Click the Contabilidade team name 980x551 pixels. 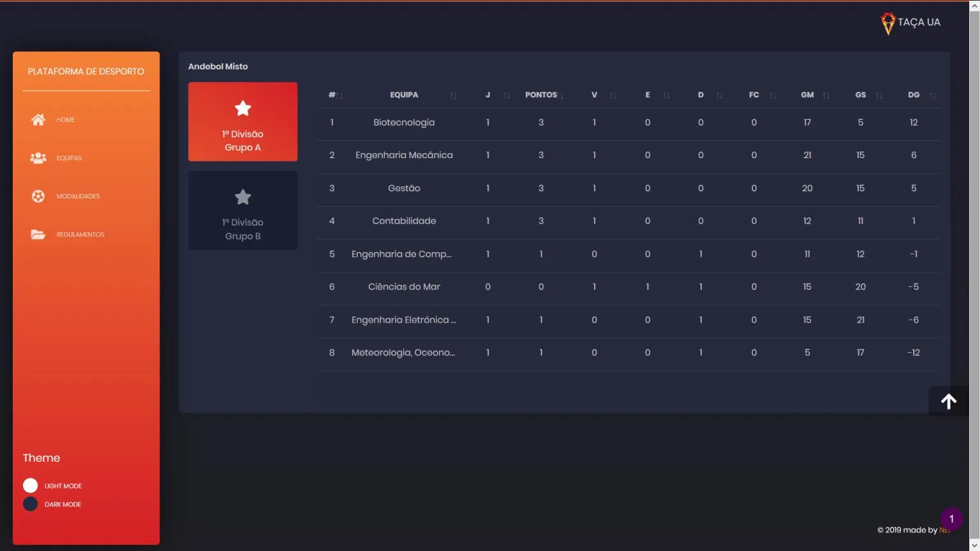(x=404, y=221)
